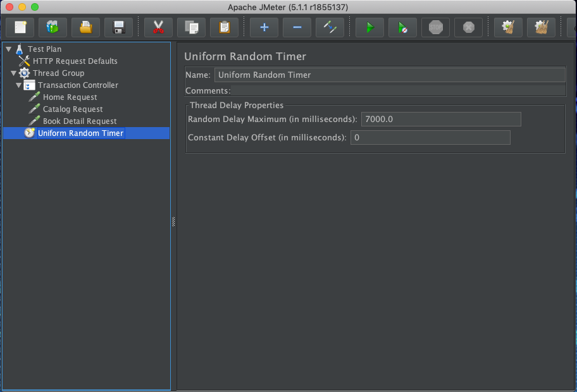This screenshot has width=577, height=392.
Task: Click the Clear toolbar icon with gear and broom
Action: [x=508, y=27]
